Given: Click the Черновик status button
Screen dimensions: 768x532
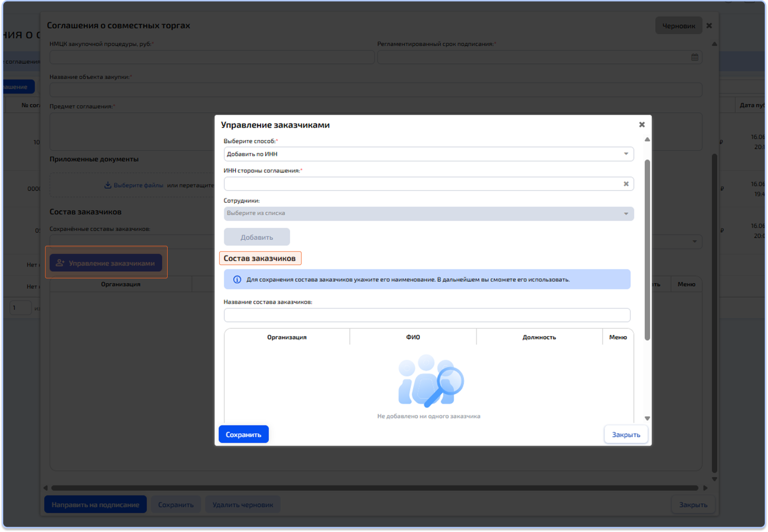Looking at the screenshot, I should coord(679,26).
